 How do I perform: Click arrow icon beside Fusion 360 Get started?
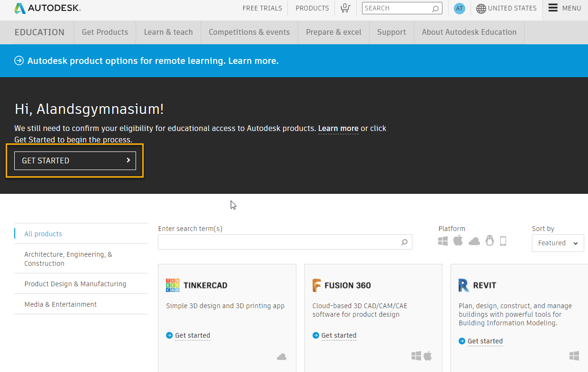316,335
